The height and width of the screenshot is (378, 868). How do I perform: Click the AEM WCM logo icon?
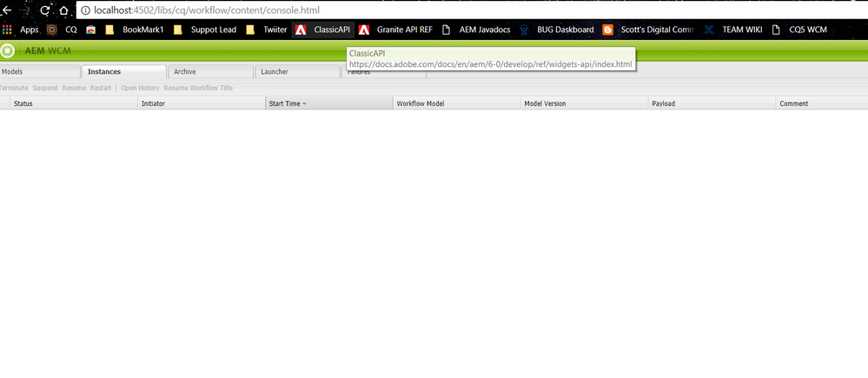tap(8, 50)
